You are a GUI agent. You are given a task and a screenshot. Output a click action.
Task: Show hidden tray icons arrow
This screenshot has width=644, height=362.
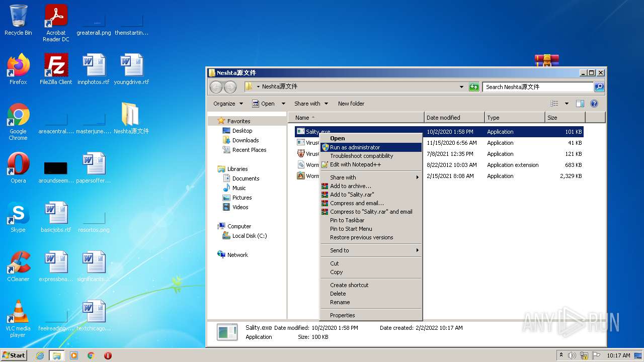coord(561,355)
